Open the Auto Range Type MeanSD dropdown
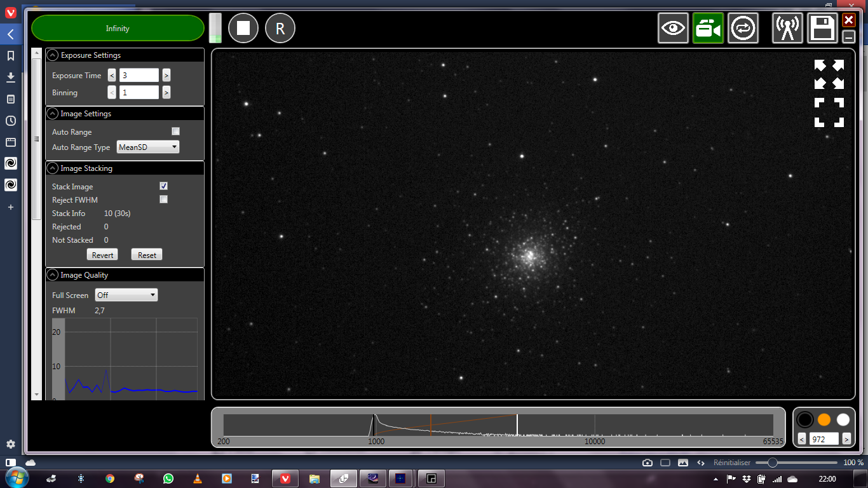The width and height of the screenshot is (868, 488). click(148, 147)
